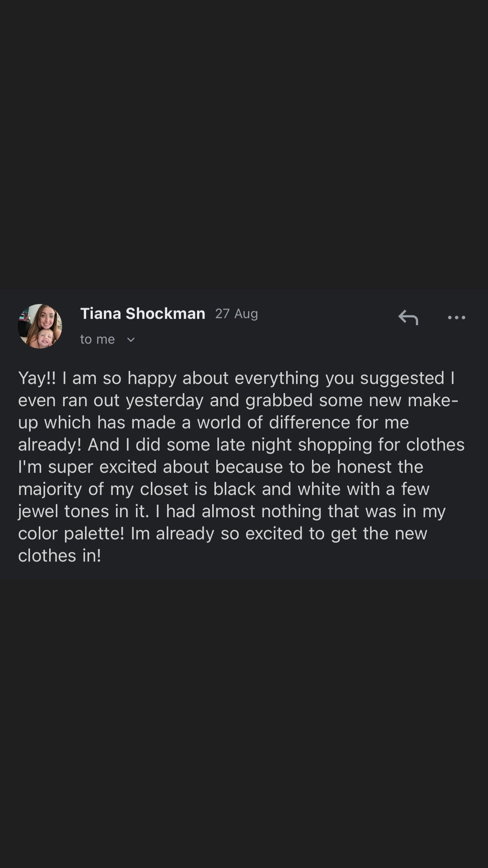Open the three-dot more options menu
The image size is (488, 868).
(457, 317)
